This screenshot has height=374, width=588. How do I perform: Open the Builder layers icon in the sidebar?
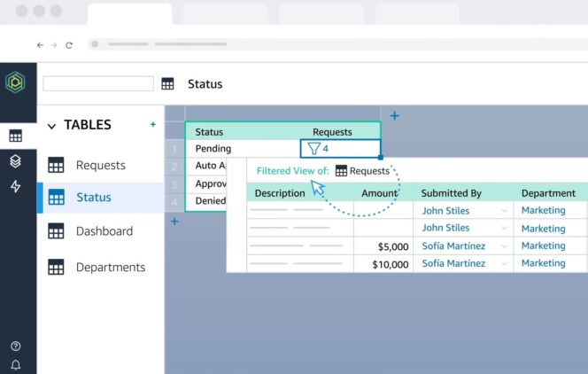tap(15, 161)
